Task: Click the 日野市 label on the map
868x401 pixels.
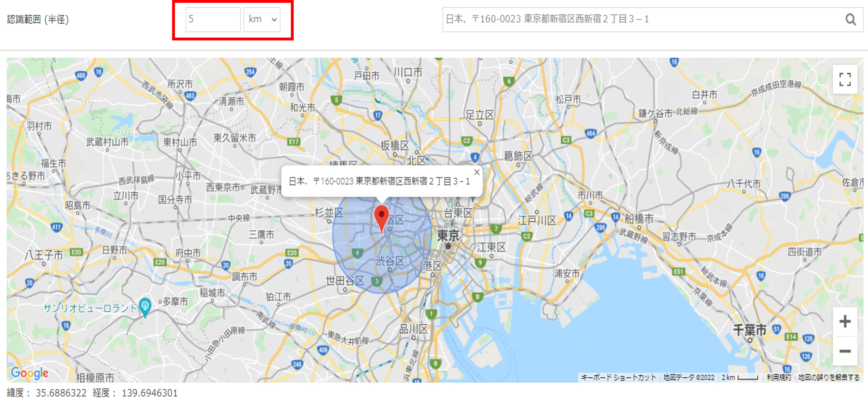Action: (x=115, y=250)
